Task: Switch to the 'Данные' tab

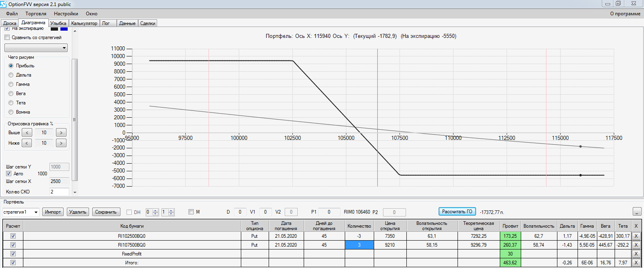Action: pos(127,23)
